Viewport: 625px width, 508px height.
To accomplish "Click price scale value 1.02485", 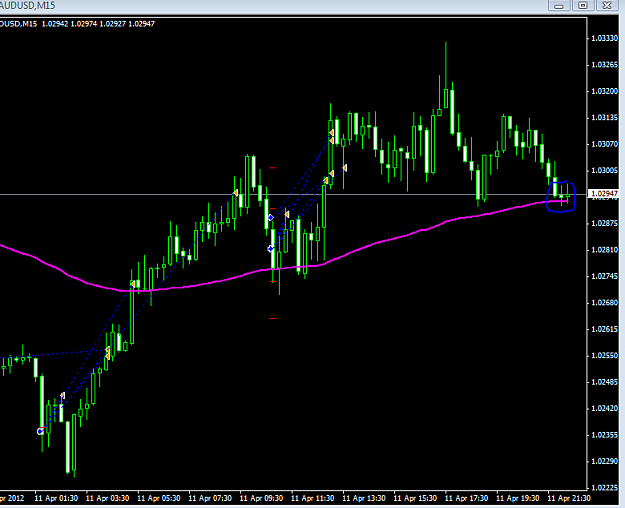I will [x=604, y=382].
